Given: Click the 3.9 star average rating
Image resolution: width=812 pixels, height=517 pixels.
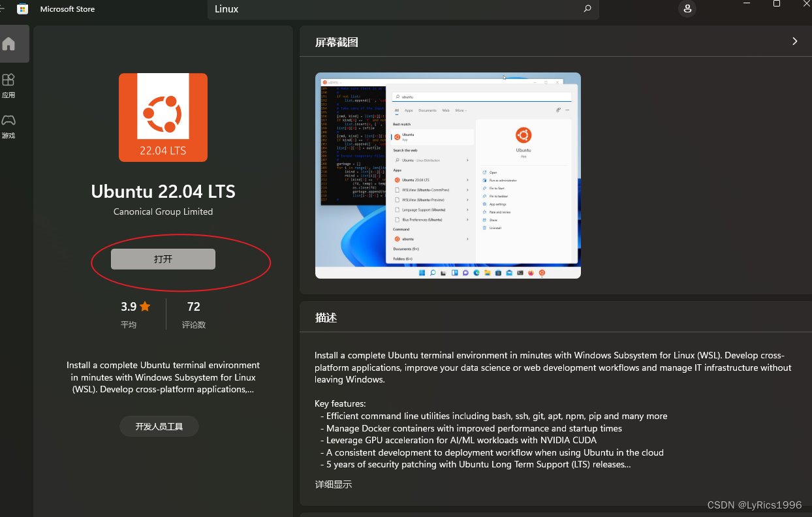Looking at the screenshot, I should (x=136, y=306).
